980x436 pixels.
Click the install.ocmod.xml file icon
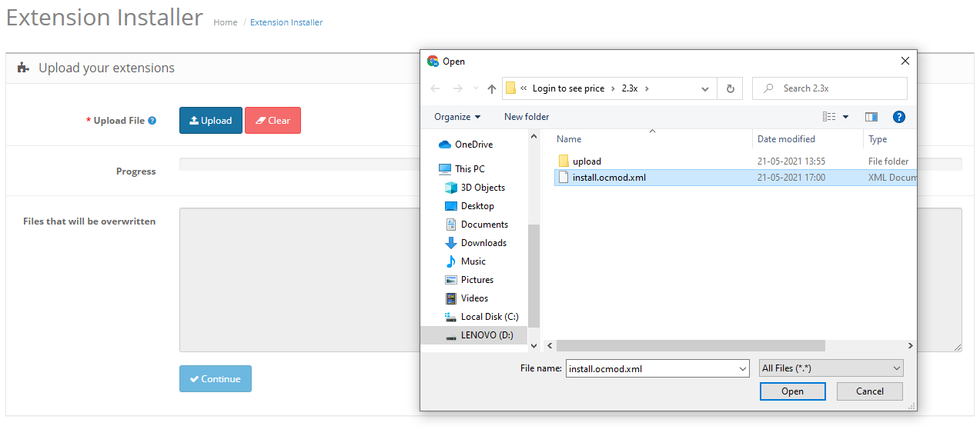click(x=564, y=178)
